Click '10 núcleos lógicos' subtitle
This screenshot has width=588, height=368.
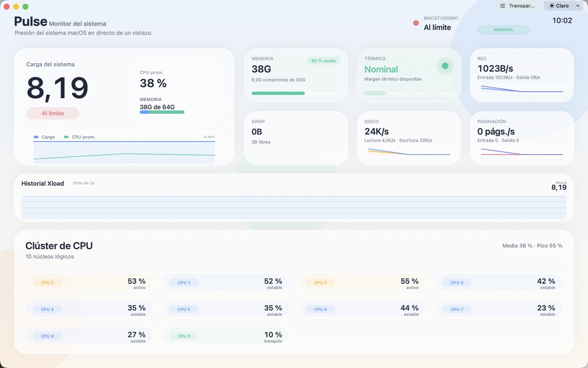50,257
